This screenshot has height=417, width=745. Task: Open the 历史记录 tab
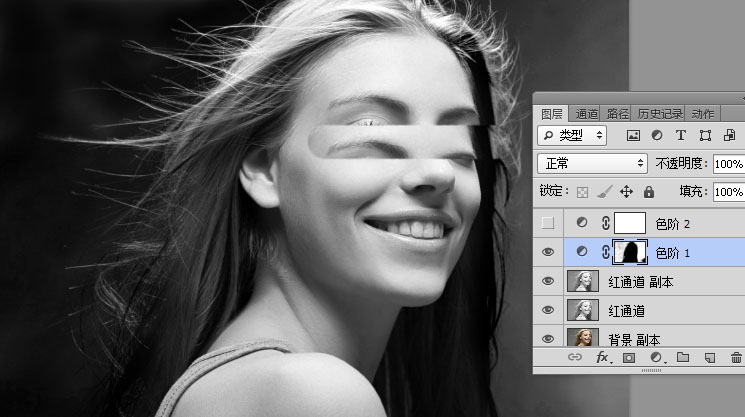(x=661, y=114)
